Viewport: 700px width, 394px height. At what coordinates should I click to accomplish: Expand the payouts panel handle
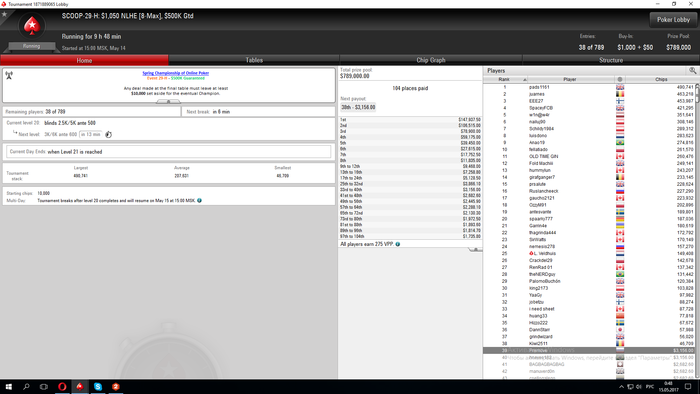tap(475, 249)
